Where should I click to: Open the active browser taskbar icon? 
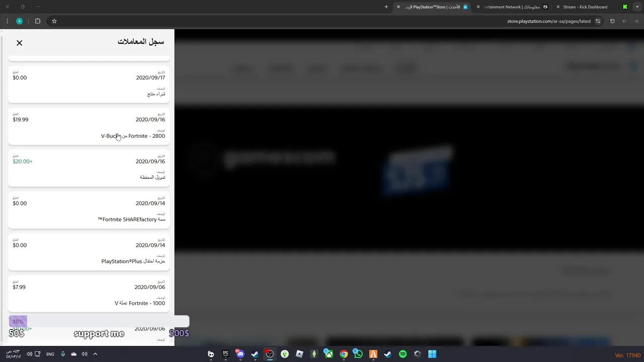[x=270, y=354]
